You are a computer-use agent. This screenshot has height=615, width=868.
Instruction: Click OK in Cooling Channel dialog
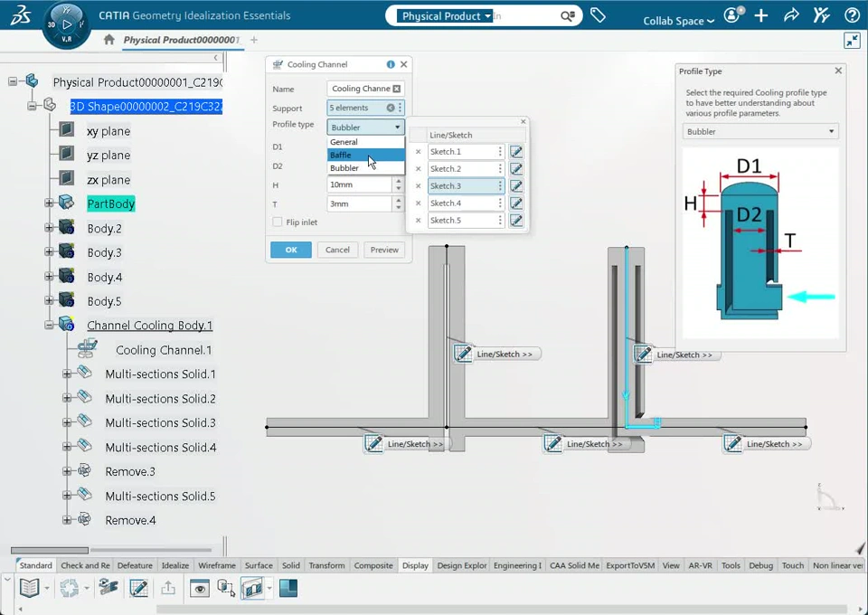click(x=290, y=250)
